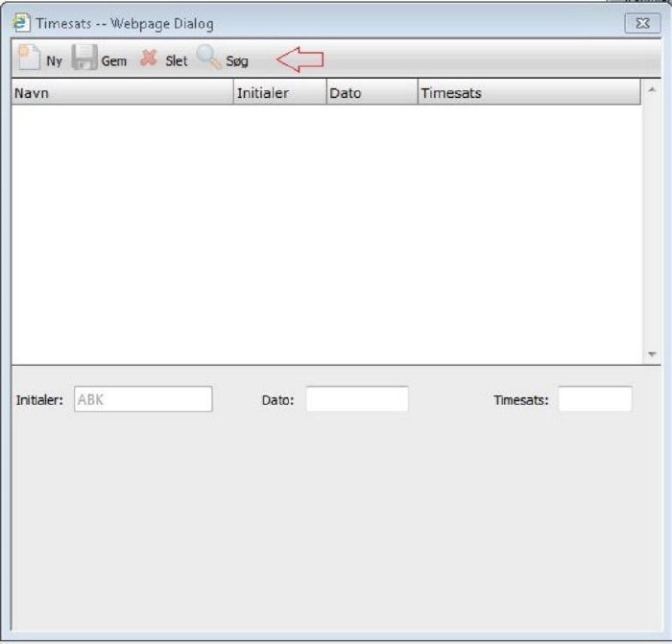This screenshot has width=672, height=644.
Task: Click the webpage icon in title bar
Action: point(20,23)
